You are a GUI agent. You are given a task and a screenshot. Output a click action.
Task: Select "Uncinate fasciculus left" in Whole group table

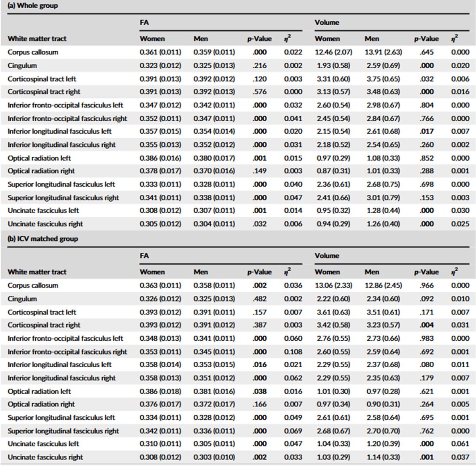(43, 211)
